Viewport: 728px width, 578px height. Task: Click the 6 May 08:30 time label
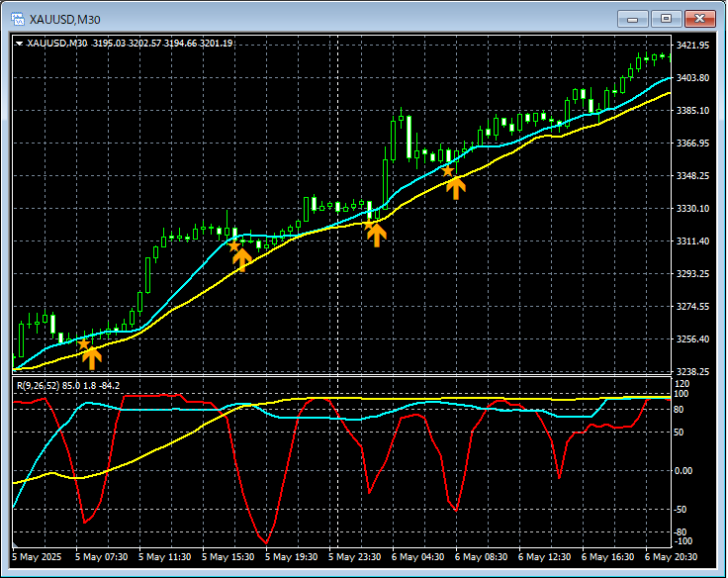click(481, 556)
